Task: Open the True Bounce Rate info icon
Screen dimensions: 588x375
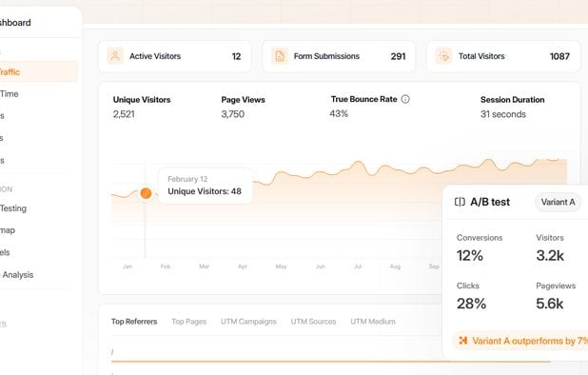Action: click(405, 99)
